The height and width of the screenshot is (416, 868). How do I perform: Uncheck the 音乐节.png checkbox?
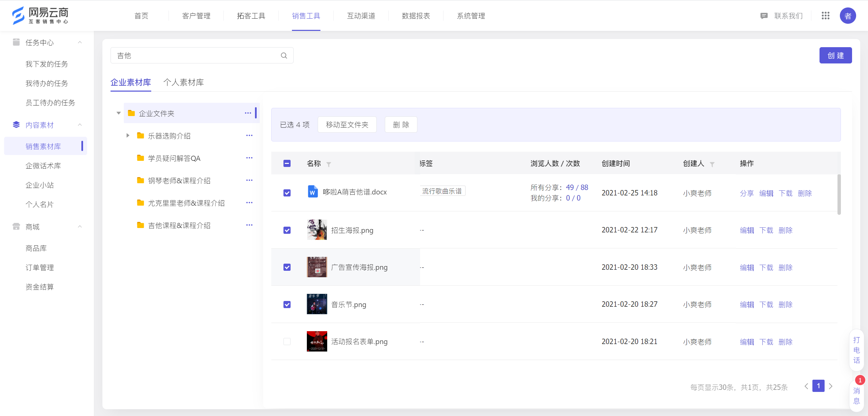pyautogui.click(x=287, y=304)
